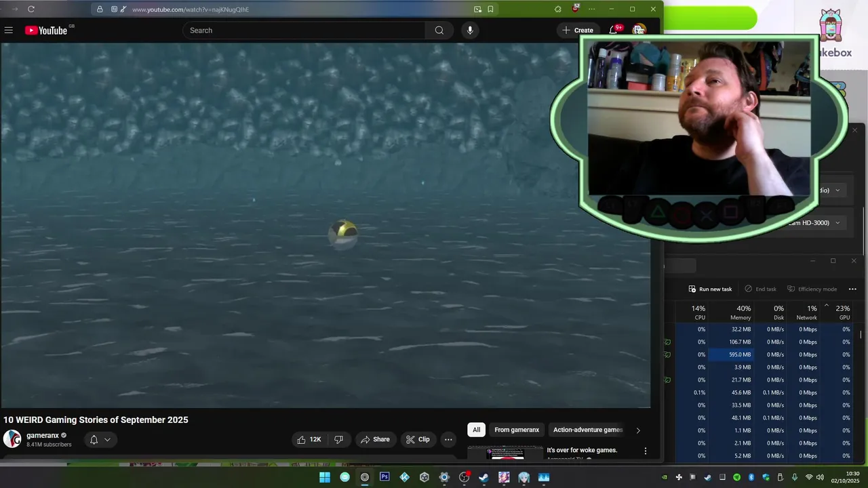Image resolution: width=868 pixels, height=488 pixels.
Task: Open Task Manager more options ellipsis
Action: click(x=852, y=289)
